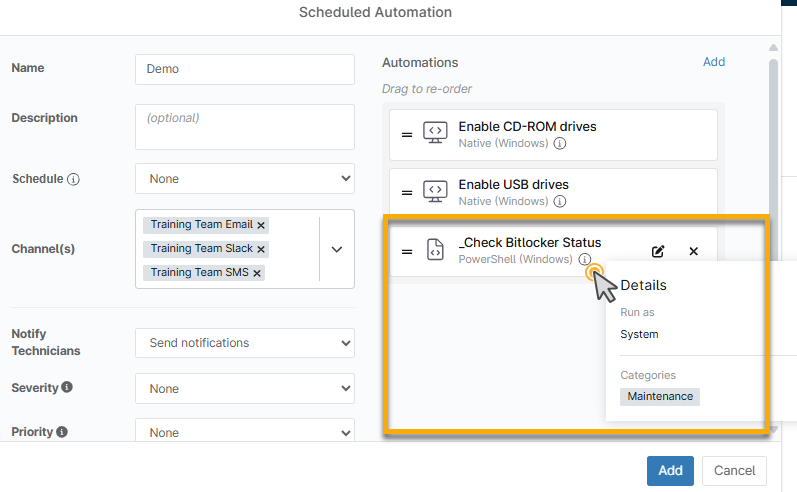
Task: Click edit icon for _Check Bitlocker Status
Action: [x=658, y=251]
